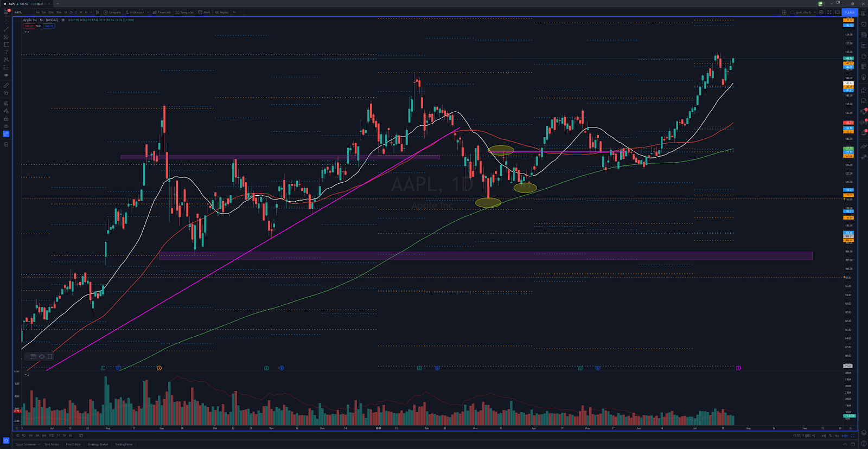Collapse the indicator legend arrow

(25, 32)
